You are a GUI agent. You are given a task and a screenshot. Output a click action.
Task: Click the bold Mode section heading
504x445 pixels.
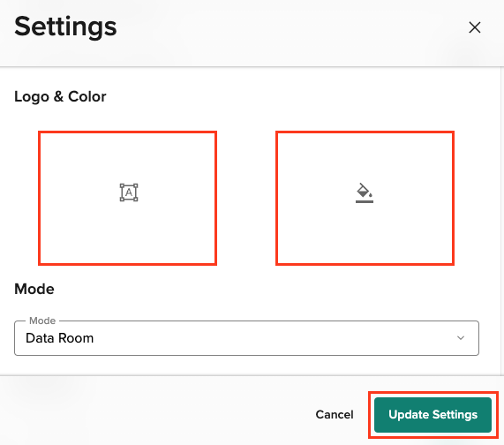point(34,289)
